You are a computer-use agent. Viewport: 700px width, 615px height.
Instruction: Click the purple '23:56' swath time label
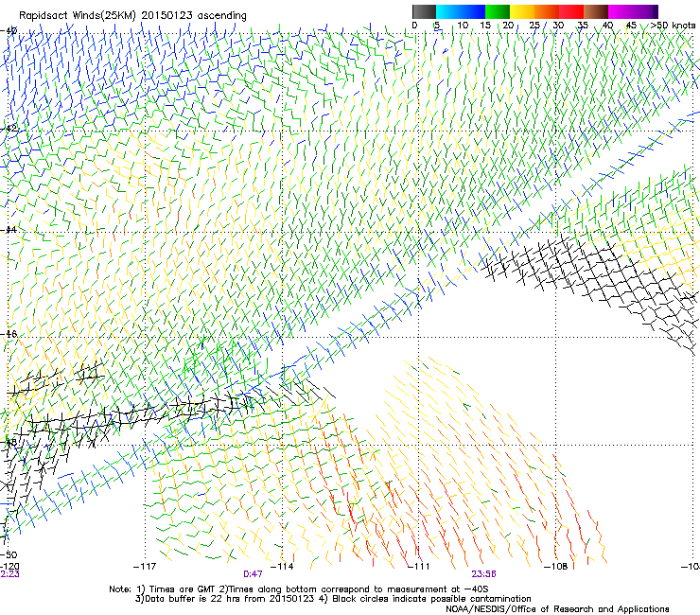tap(483, 574)
